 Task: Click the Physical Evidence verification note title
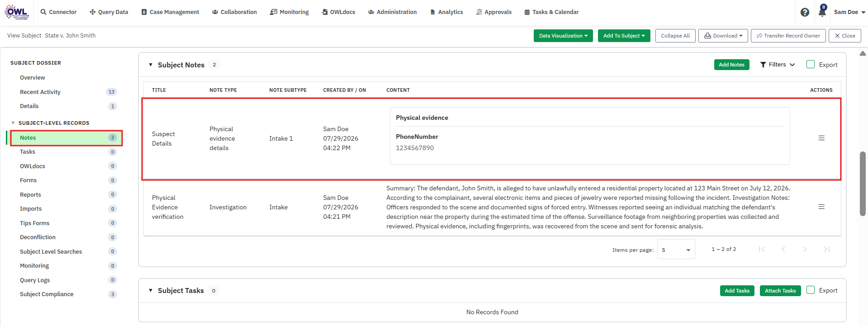(x=168, y=207)
